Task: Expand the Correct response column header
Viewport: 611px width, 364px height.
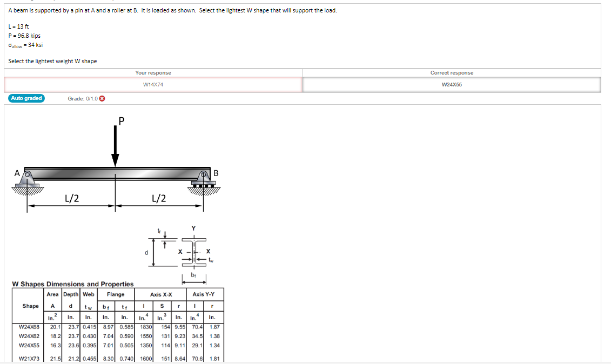Action: (x=452, y=72)
